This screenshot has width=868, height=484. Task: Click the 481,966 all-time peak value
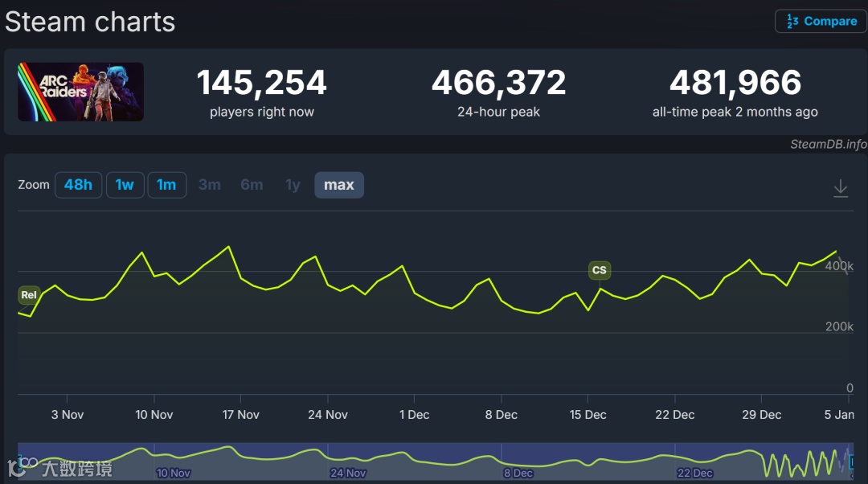point(735,83)
